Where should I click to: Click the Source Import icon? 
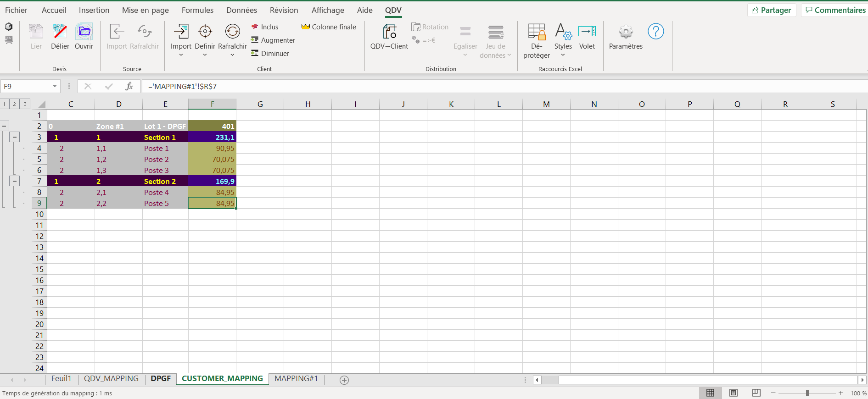[x=117, y=32]
